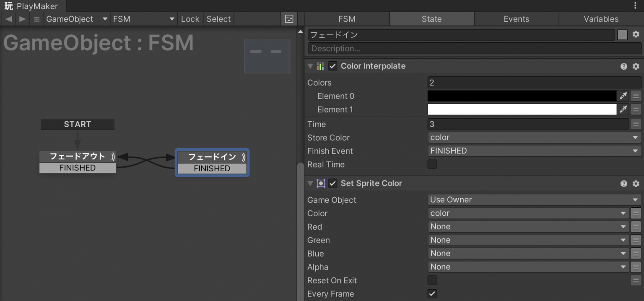This screenshot has height=301, width=644.
Task: Switch to the Events tab
Action: tap(516, 19)
